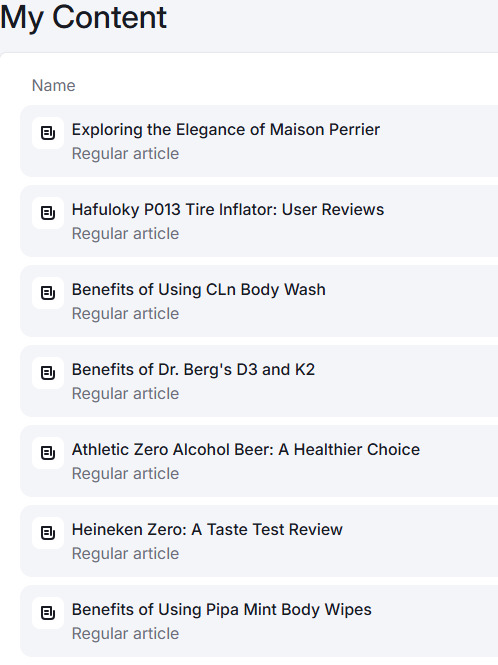
Task: Open Benefits of Dr. Berg's D3 and K2
Action: [193, 370]
